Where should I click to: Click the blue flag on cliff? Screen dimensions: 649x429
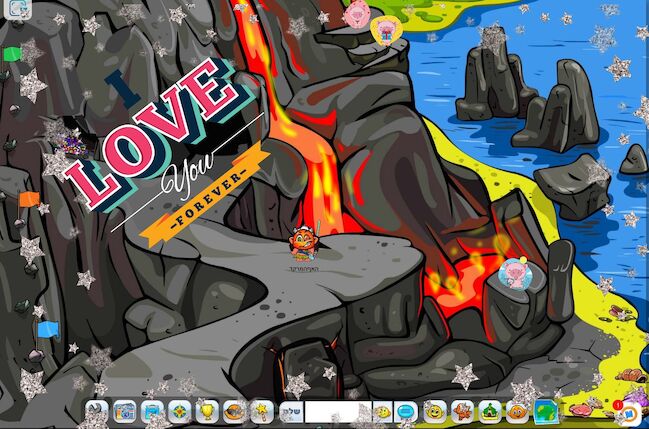[x=48, y=330]
